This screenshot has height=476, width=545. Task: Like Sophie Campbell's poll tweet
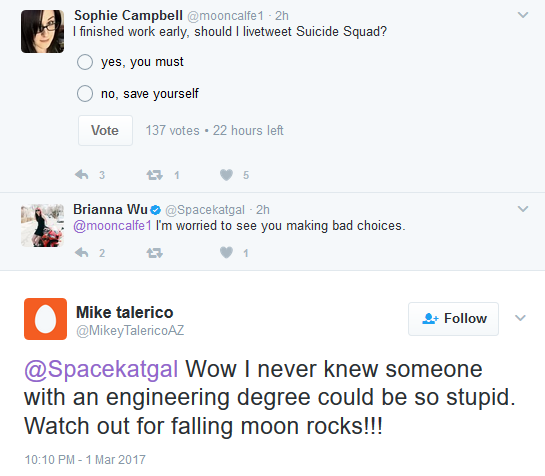point(226,175)
